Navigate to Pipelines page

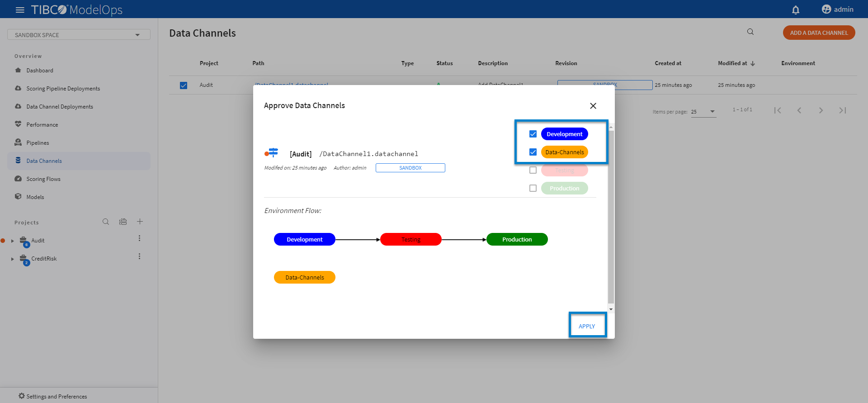(38, 142)
